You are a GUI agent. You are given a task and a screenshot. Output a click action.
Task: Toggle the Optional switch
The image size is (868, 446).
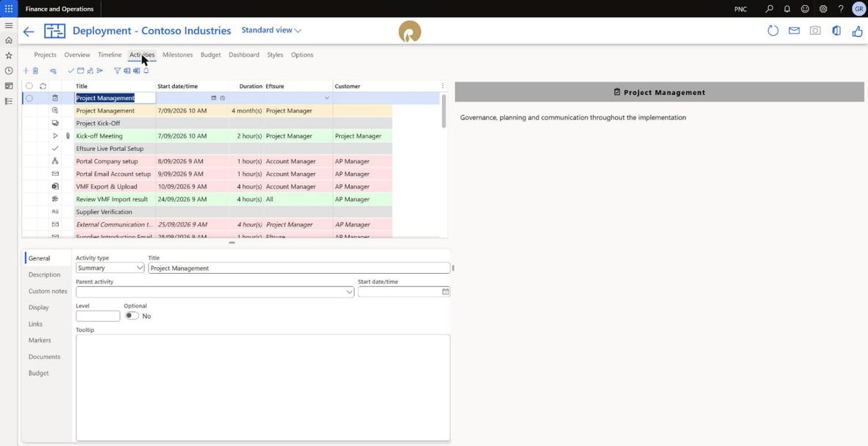pos(132,316)
